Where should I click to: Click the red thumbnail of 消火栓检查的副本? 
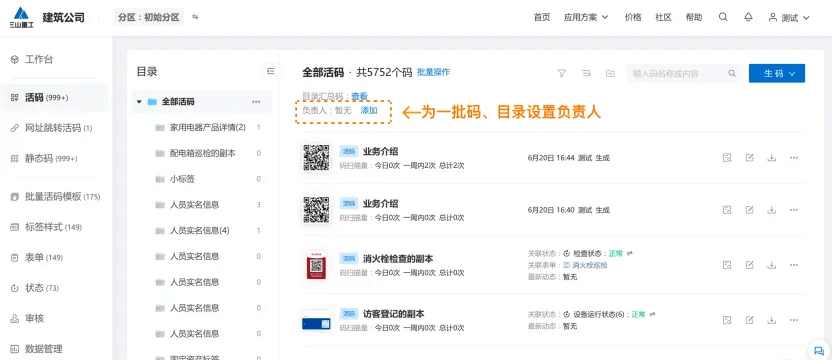tap(316, 265)
